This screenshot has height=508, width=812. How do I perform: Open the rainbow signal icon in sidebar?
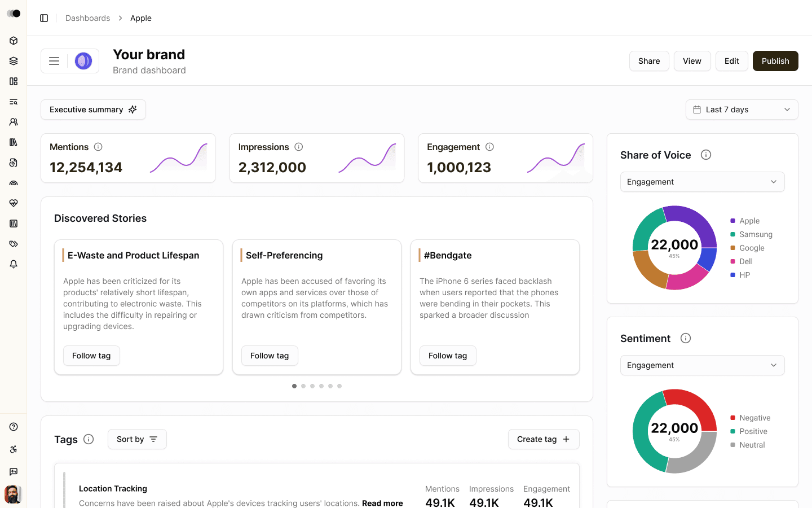point(14,183)
